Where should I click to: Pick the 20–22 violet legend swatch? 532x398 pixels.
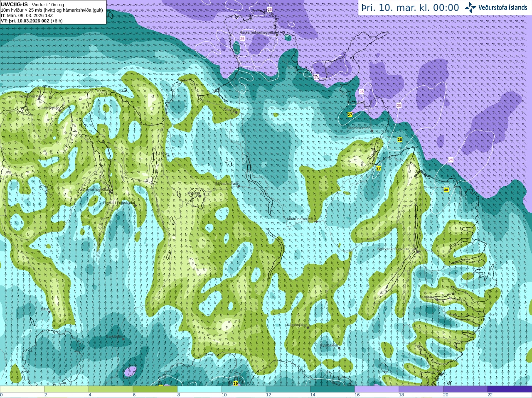tap(465, 389)
